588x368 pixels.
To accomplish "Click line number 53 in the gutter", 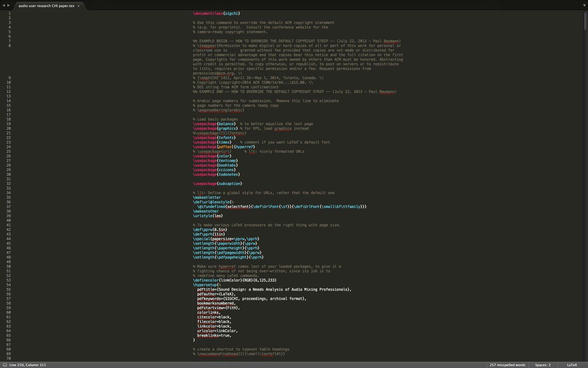I will click(9, 280).
